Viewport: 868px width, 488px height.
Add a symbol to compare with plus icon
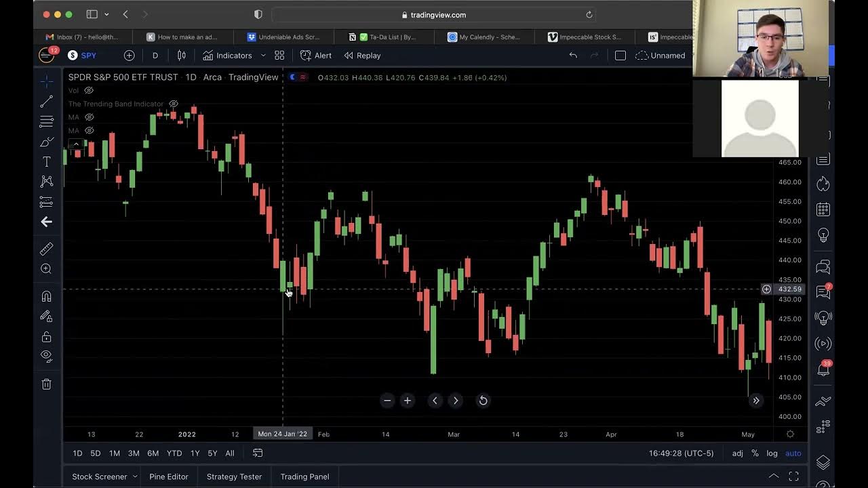pyautogui.click(x=129, y=56)
